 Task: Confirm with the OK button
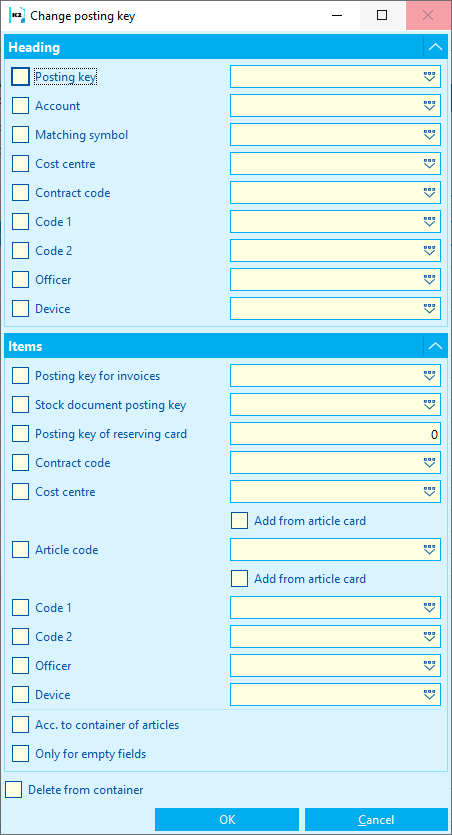[x=227, y=820]
